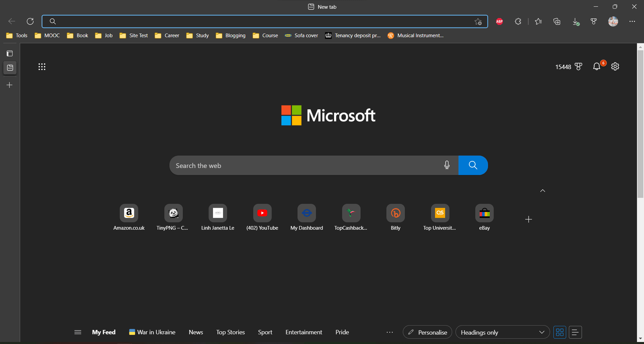
Task: Open the Downloads icon
Action: tap(576, 22)
